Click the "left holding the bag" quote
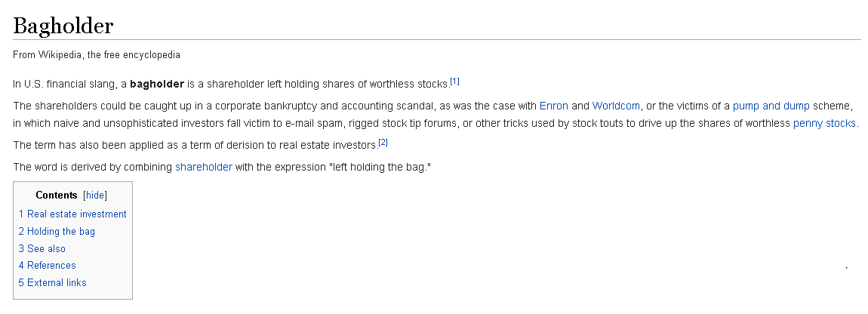 coord(380,167)
